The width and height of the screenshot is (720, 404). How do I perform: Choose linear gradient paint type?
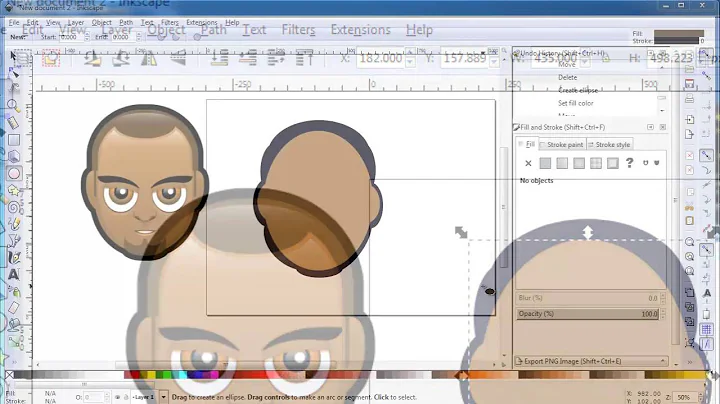click(x=562, y=163)
